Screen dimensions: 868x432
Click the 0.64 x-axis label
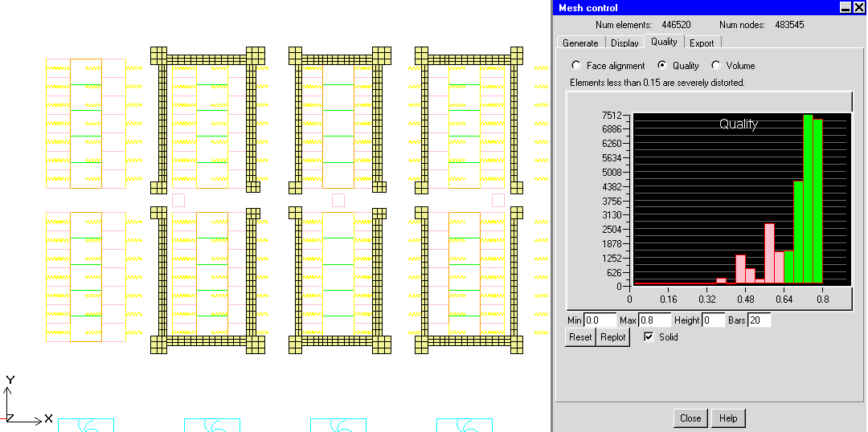click(x=784, y=300)
